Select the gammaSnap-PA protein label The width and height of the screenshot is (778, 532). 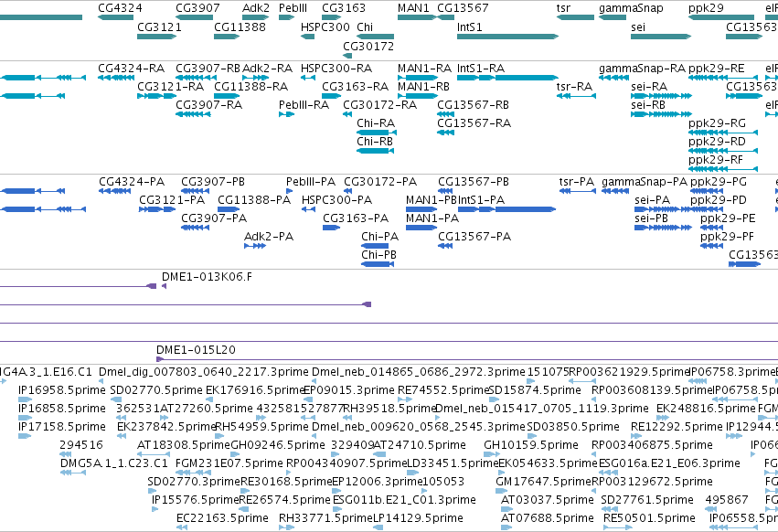[x=645, y=182]
